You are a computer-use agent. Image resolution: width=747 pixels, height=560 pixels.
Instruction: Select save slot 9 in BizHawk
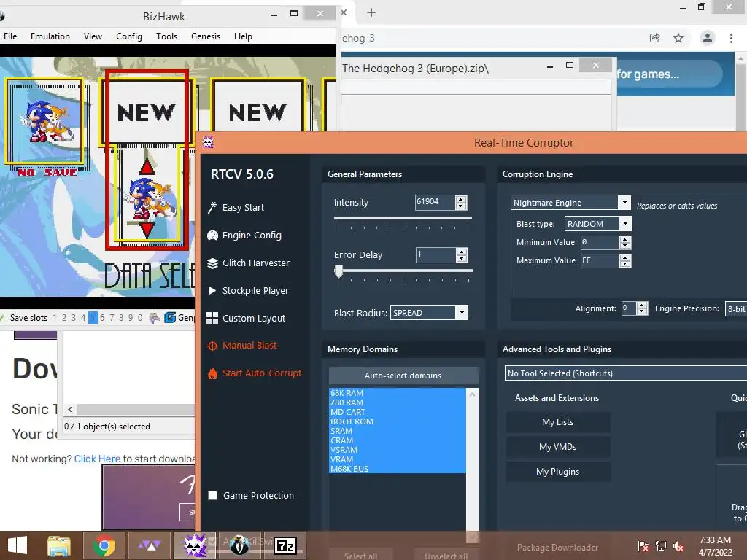pos(131,318)
